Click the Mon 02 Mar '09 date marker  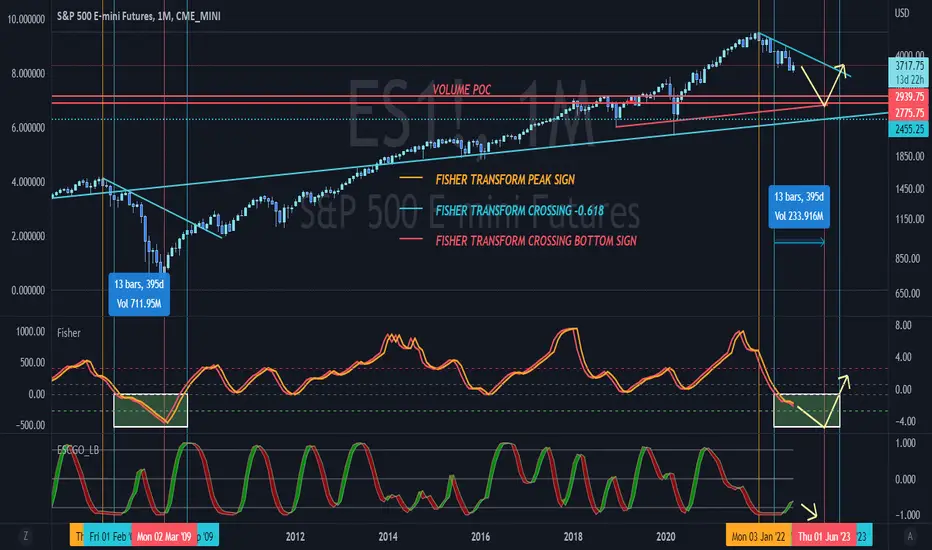[163, 536]
